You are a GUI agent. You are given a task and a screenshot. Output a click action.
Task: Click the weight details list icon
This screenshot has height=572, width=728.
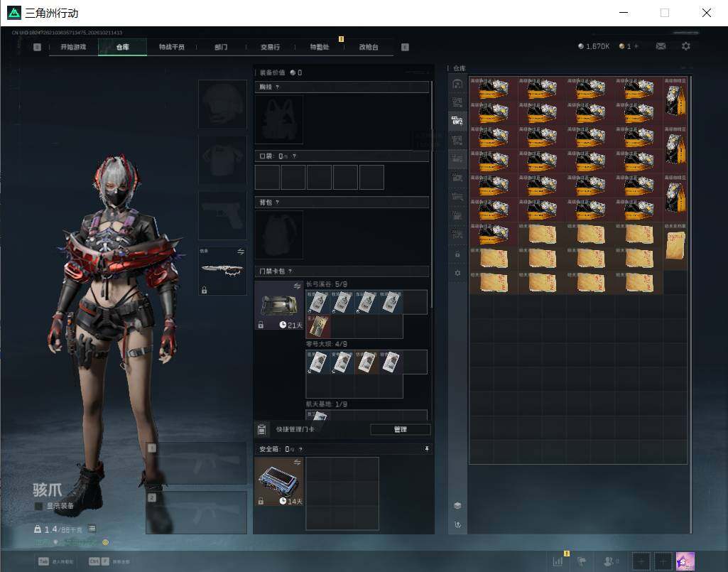tap(92, 529)
